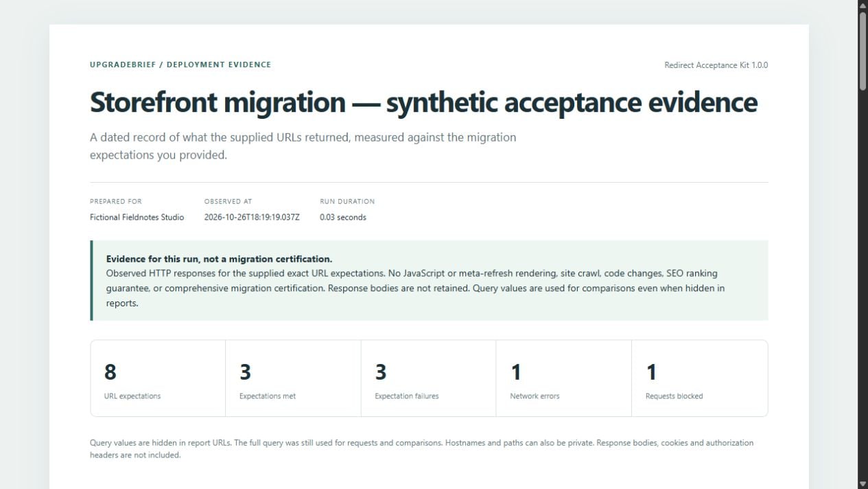Click the 'Query values are hidden' footnote
Viewport: 868px width, 489px height.
pos(422,448)
